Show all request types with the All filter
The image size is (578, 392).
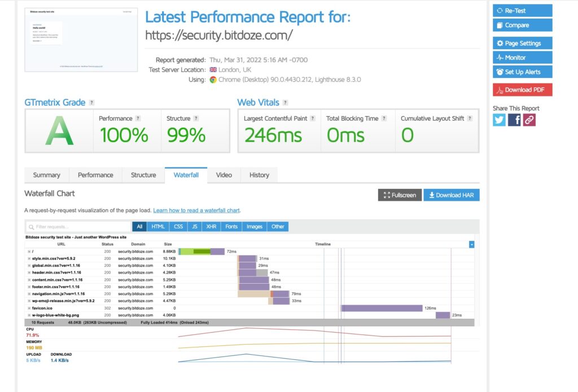[139, 227]
